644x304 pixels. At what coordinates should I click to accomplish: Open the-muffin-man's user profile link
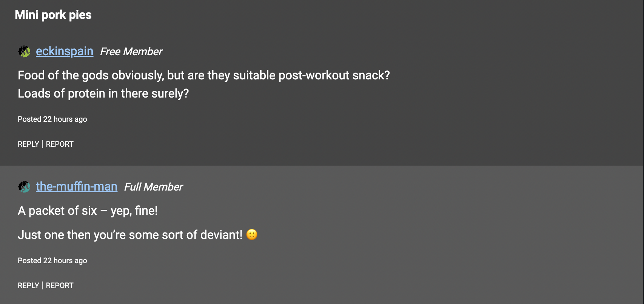click(x=77, y=186)
